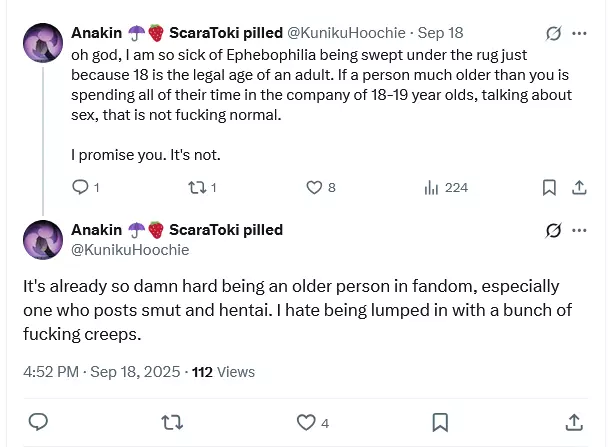This screenshot has height=447, width=608.
Task: Like the second tweet with 4 likes
Action: click(305, 422)
